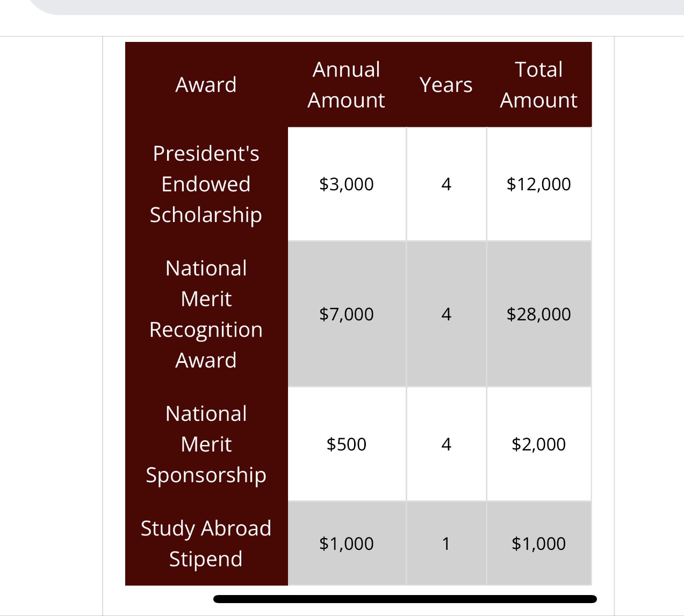Click the gray bar at page top
Screen dimensions: 684x616
pos(355,7)
